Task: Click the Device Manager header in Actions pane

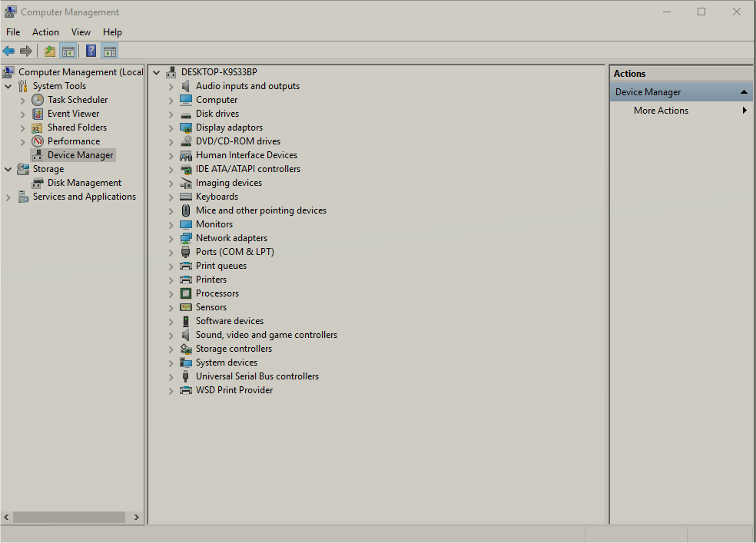Action: tap(681, 92)
